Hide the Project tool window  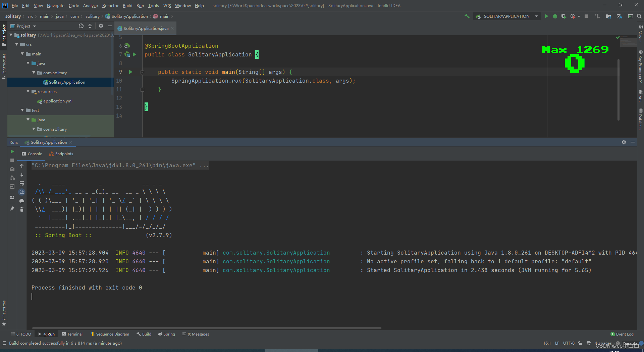tap(109, 26)
